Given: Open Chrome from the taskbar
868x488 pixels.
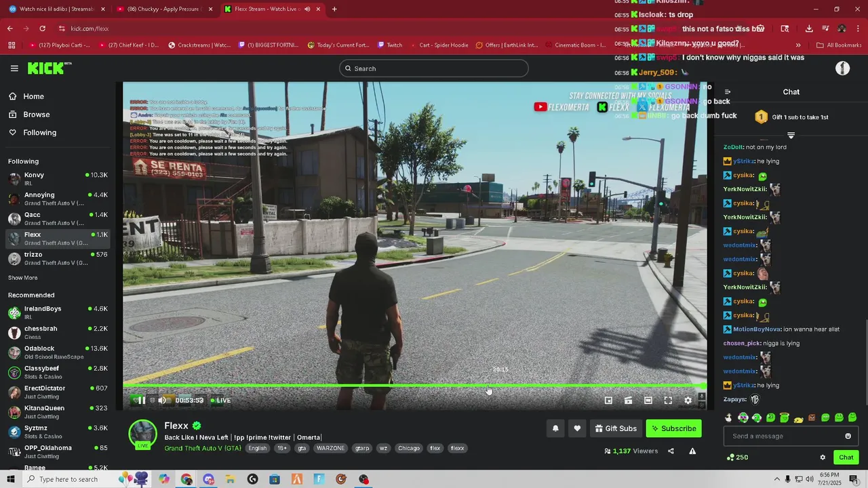Looking at the screenshot, I should click(x=186, y=479).
